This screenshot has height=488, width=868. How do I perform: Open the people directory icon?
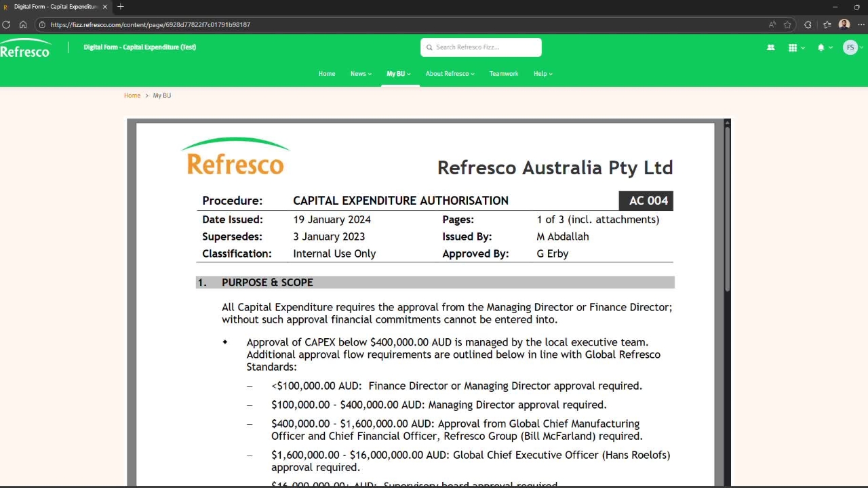coord(770,47)
